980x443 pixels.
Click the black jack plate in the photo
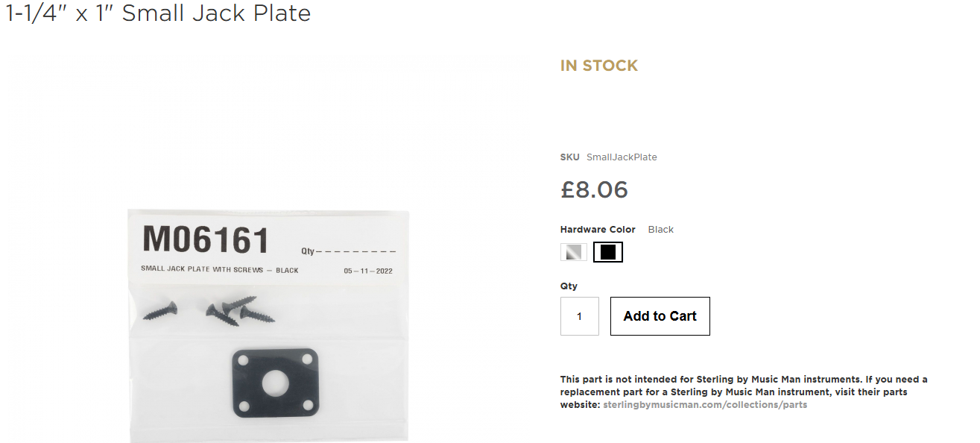(x=275, y=382)
